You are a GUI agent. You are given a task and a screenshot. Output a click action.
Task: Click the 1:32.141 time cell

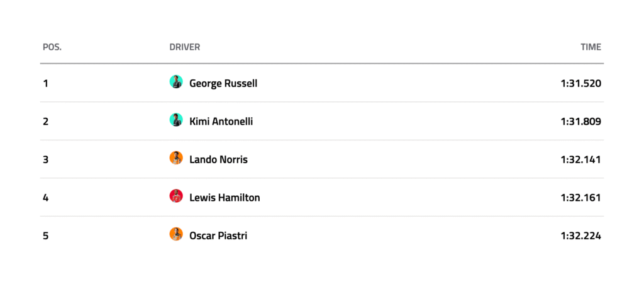(580, 159)
